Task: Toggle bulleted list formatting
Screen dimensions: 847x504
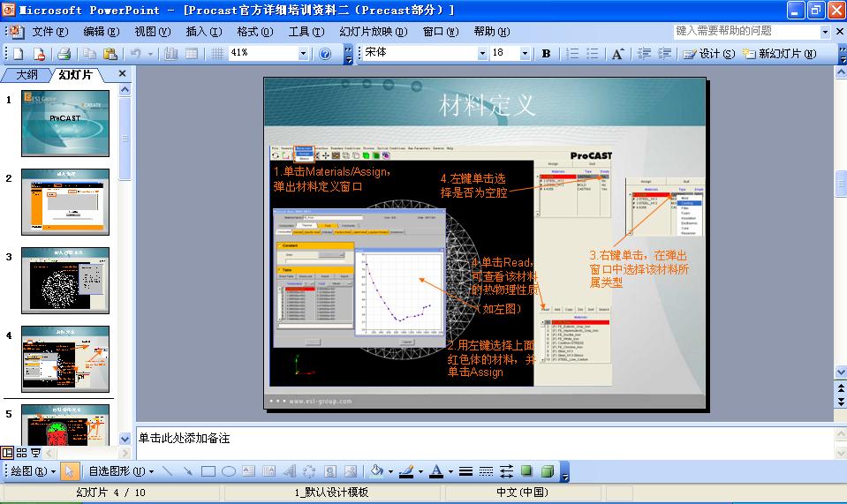Action: coord(594,54)
